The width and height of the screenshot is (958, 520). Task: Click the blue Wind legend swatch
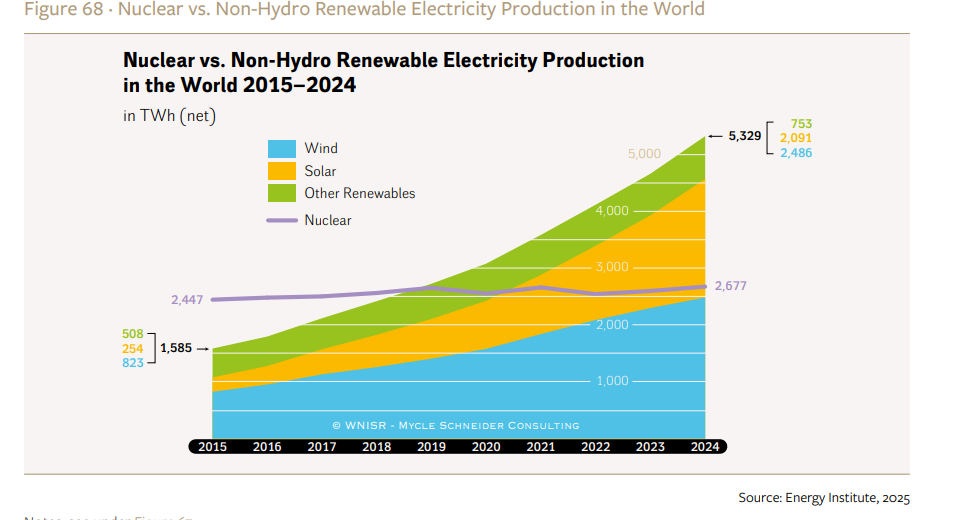tap(281, 148)
